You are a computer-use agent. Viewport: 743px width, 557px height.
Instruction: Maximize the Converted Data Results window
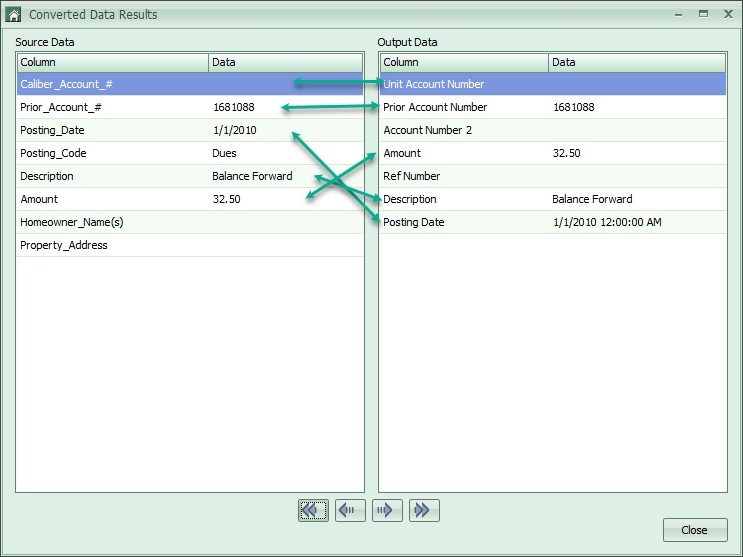(x=703, y=15)
